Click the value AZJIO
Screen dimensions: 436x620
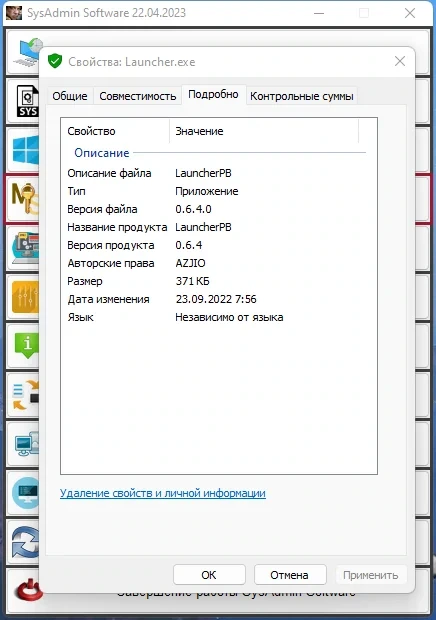point(191,263)
